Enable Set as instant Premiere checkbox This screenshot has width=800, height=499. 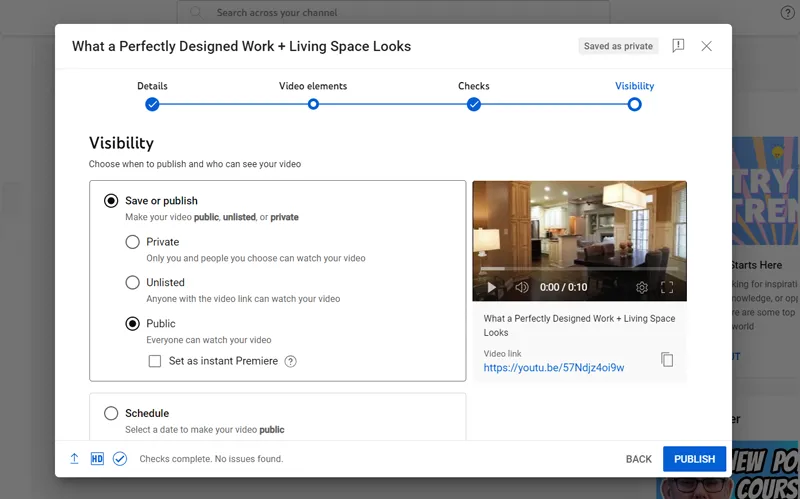tap(155, 361)
